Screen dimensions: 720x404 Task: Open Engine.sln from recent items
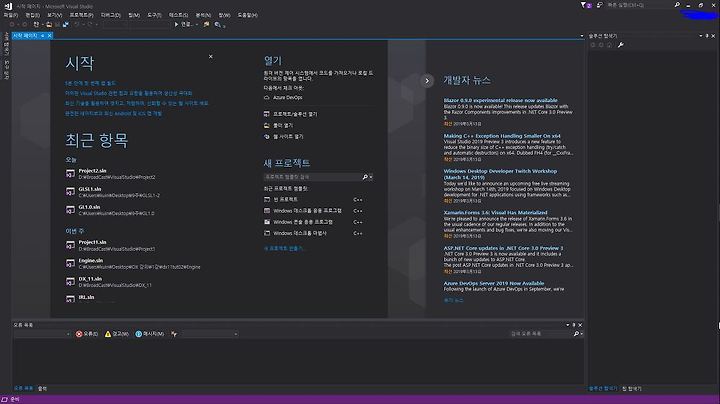click(x=133, y=264)
